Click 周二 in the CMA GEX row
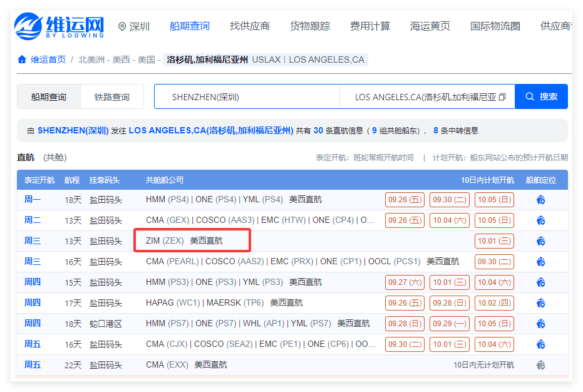 point(33,220)
